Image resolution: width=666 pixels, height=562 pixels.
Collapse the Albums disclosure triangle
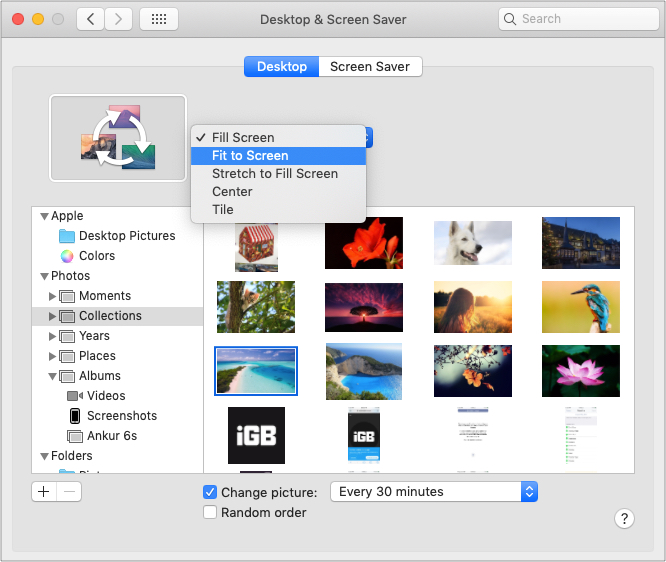coord(53,376)
